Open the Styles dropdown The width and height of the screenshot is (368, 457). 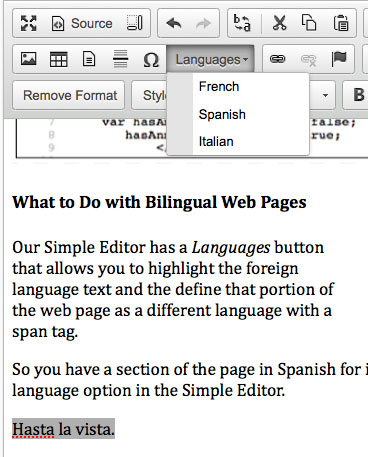[x=150, y=95]
